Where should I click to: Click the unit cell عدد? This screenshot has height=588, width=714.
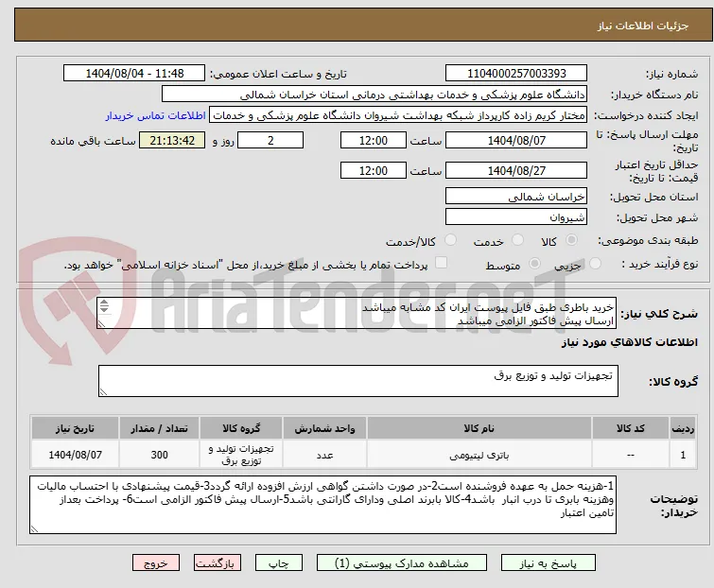[x=324, y=455]
